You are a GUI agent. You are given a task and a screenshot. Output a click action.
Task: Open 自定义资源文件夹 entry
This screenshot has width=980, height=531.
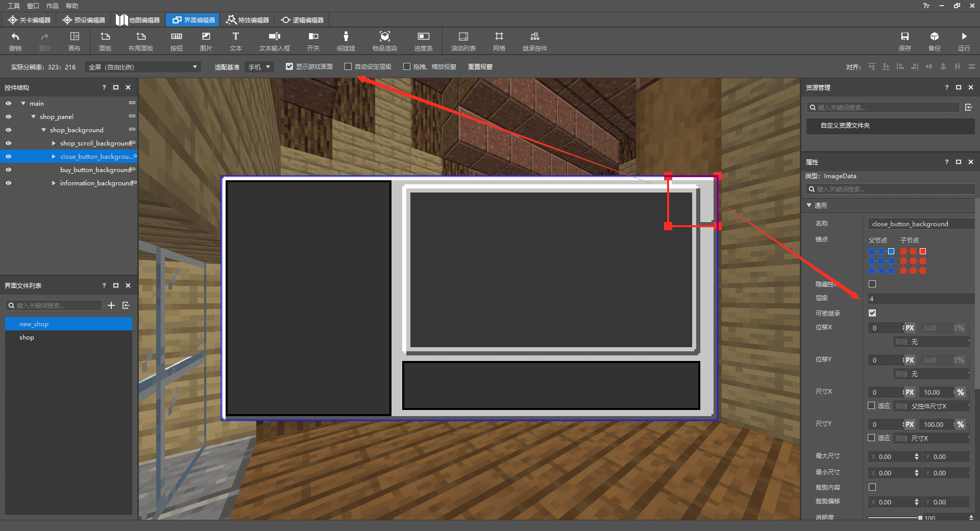coord(890,126)
